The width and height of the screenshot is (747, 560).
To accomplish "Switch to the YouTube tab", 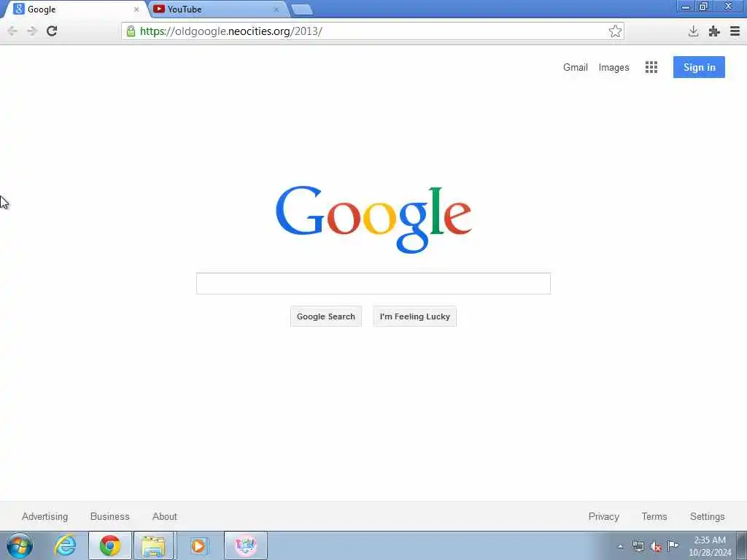I will click(x=217, y=9).
